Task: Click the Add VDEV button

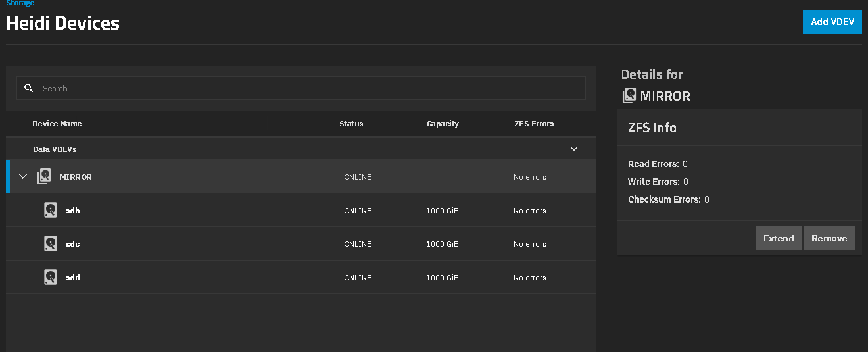Action: coord(832,22)
